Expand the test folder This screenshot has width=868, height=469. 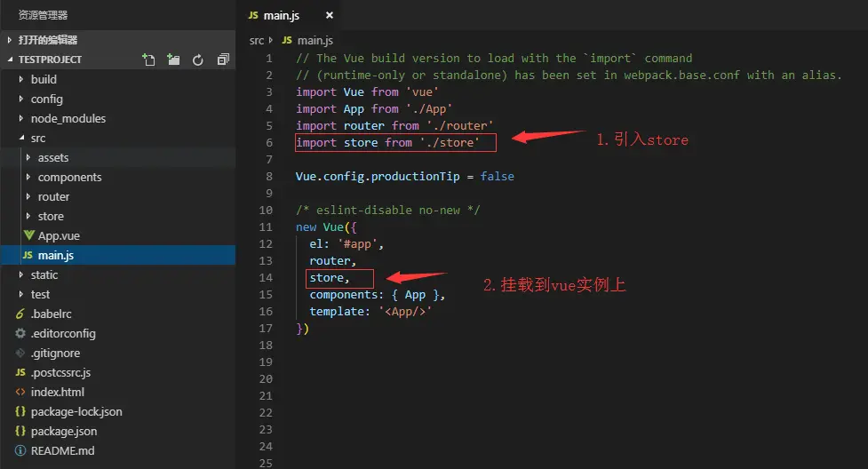[x=21, y=294]
